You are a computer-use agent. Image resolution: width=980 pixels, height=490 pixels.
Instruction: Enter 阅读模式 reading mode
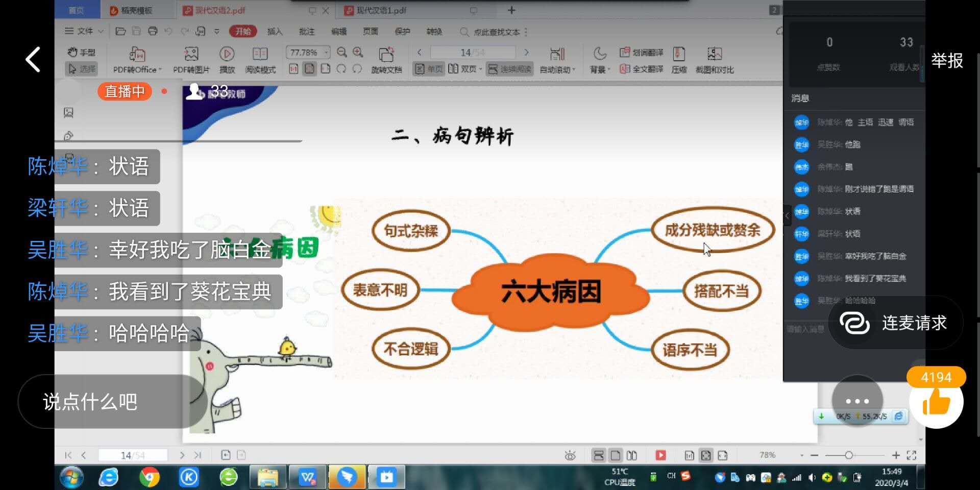260,60
